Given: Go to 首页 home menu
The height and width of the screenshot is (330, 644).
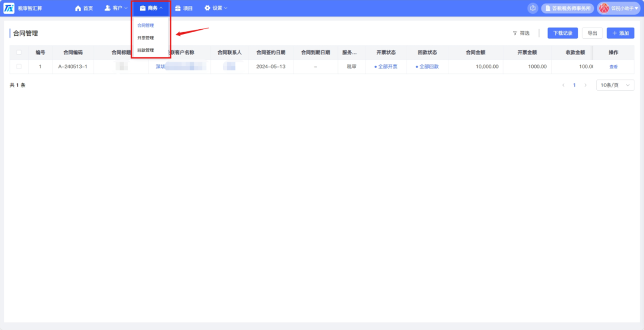Looking at the screenshot, I should click(x=84, y=8).
